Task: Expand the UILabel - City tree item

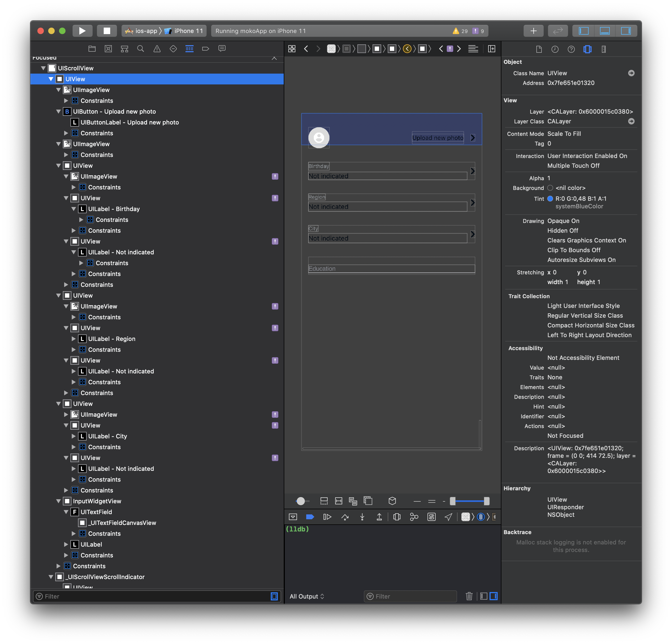Action: pyautogui.click(x=73, y=436)
